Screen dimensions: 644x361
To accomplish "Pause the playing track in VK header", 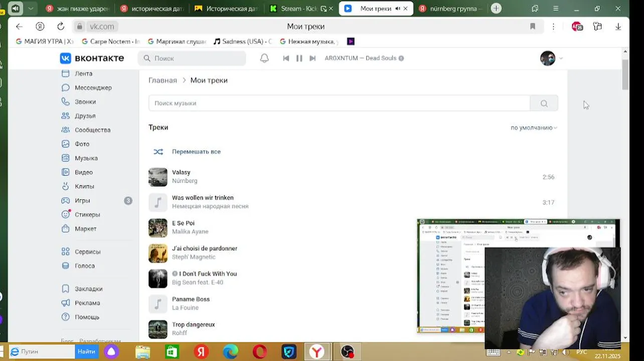I will [299, 58].
